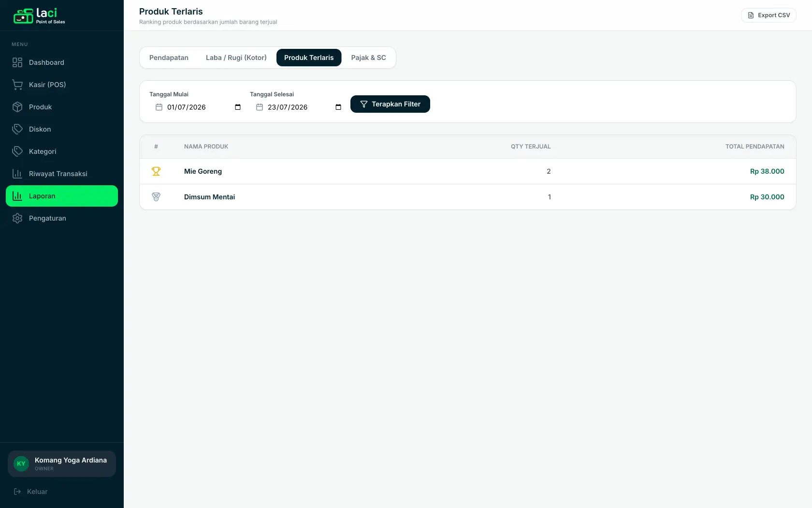
Task: Navigate to the Kategori page
Action: [x=62, y=151]
